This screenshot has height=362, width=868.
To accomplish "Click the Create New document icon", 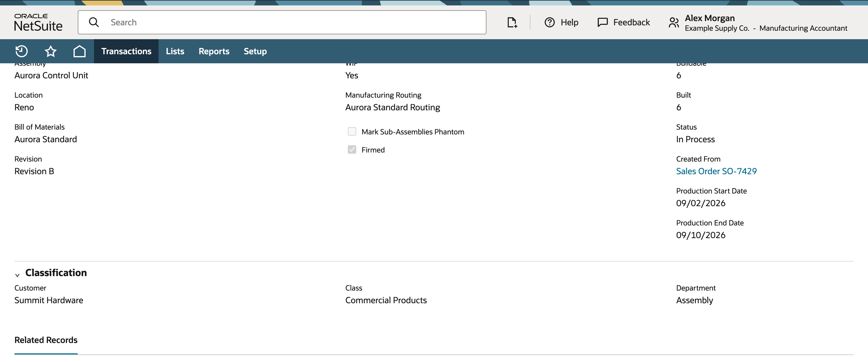I will point(512,22).
